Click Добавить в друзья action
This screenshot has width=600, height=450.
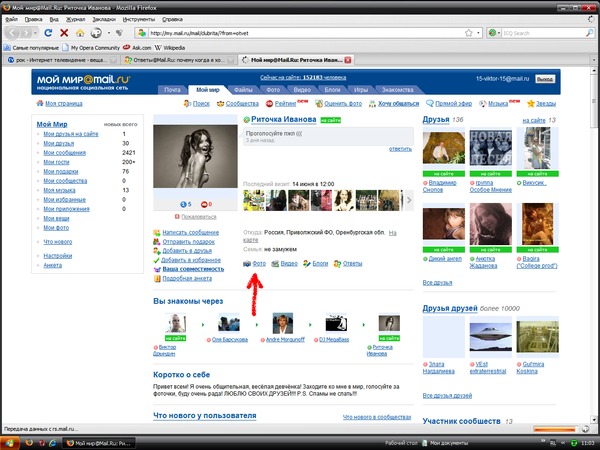coord(187,251)
